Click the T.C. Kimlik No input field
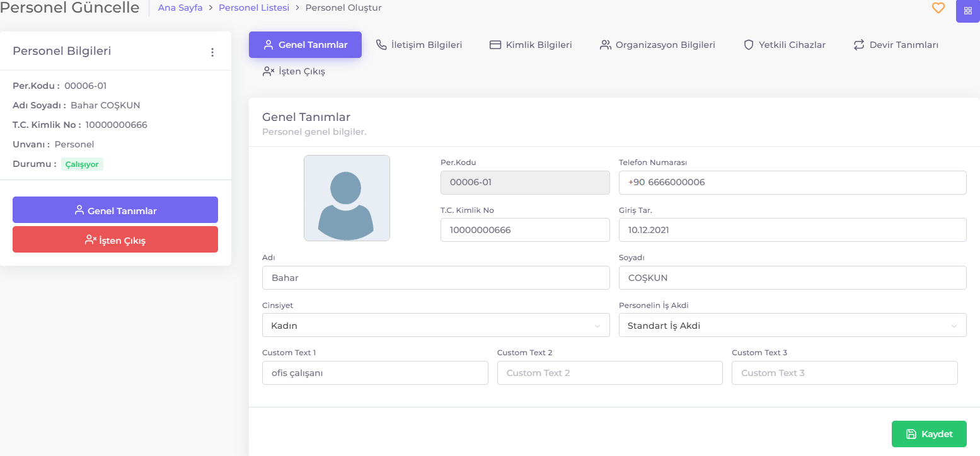Viewport: 980px width, 456px height. [x=525, y=230]
